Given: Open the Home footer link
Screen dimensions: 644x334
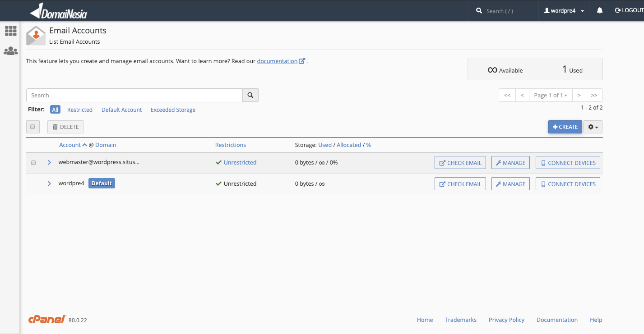Looking at the screenshot, I should point(425,320).
